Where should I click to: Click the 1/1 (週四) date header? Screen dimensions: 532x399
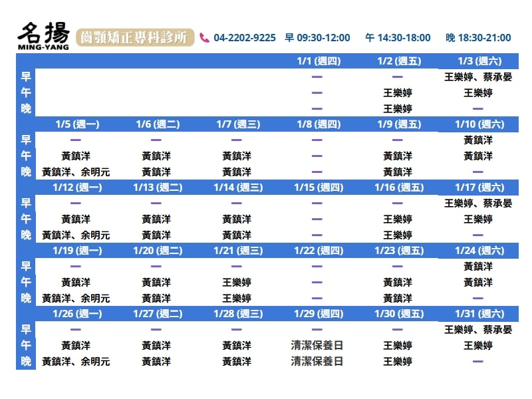(317, 61)
